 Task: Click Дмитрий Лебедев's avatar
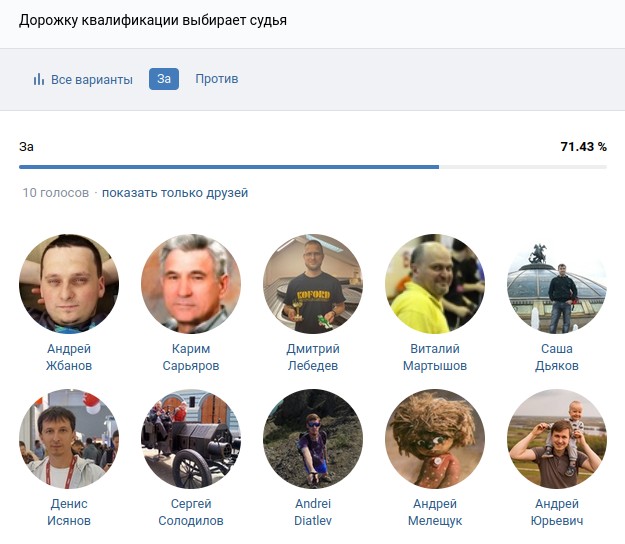point(313,284)
